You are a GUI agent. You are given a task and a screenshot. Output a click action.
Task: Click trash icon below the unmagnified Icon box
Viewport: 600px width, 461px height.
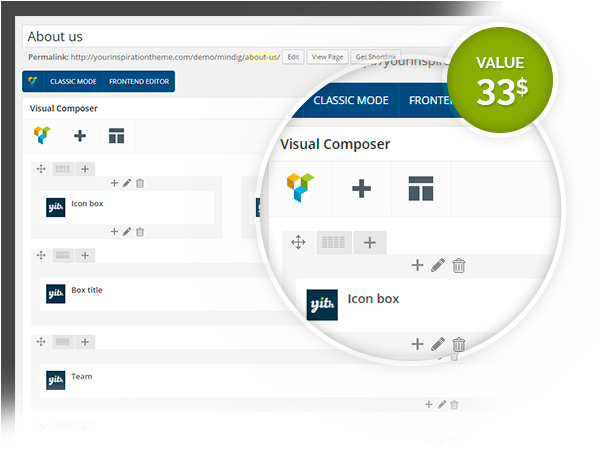click(140, 232)
